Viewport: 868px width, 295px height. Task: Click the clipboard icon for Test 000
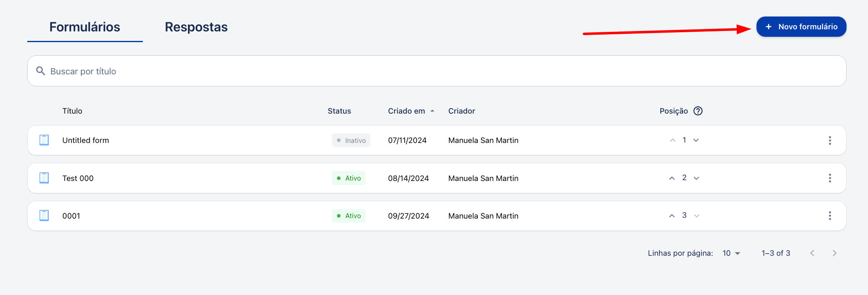(44, 178)
